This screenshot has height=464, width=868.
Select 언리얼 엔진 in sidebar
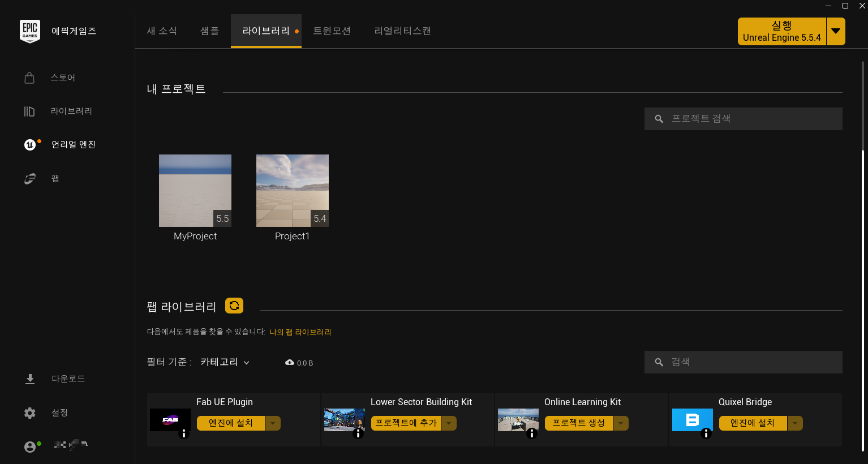click(74, 145)
